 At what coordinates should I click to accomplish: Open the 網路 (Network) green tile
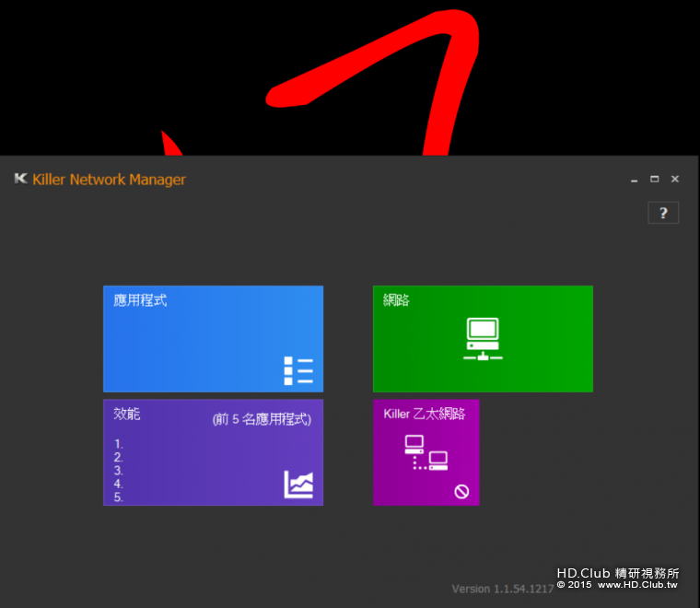[483, 339]
